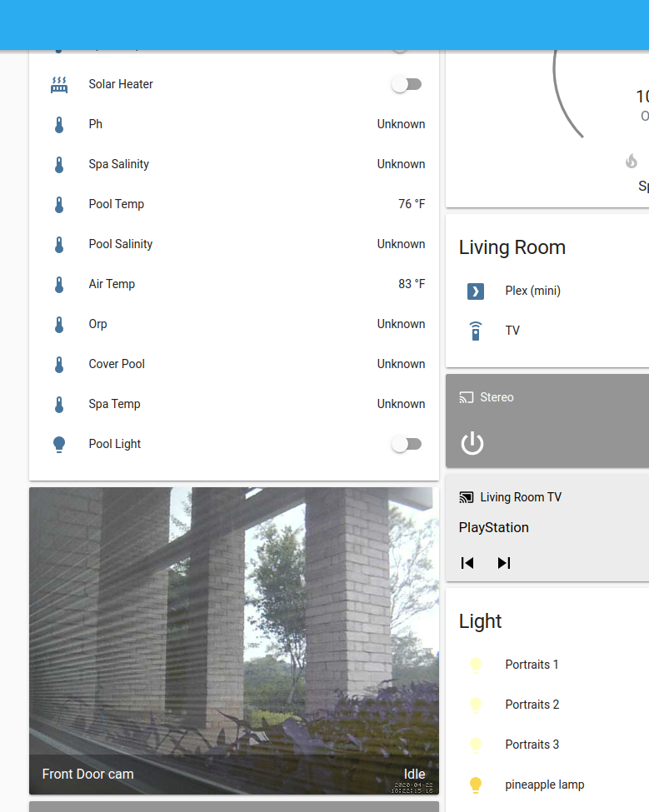This screenshot has width=649, height=812.
Task: Open the Spa Salinity entity details
Action: [118, 164]
